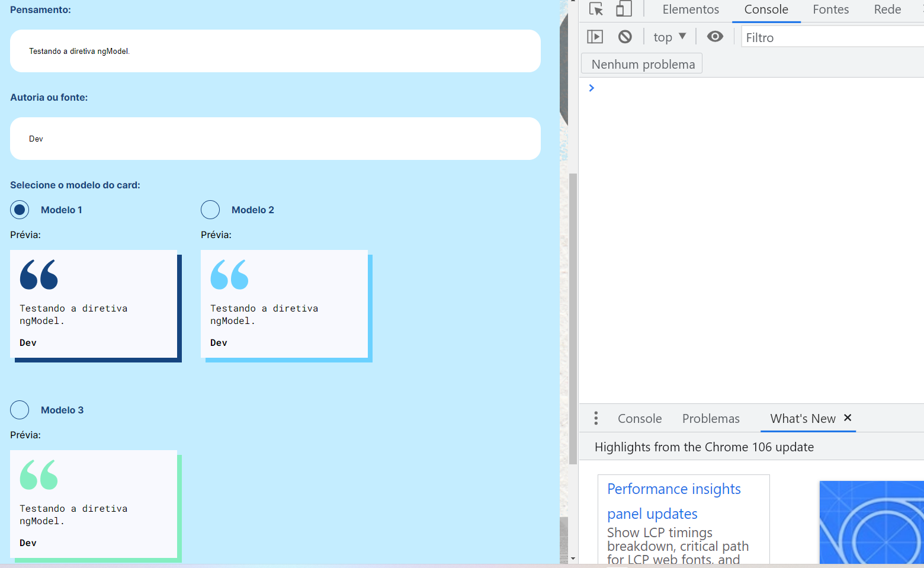Viewport: 924px width, 568px height.
Task: Select the Modelo 3 radio button
Action: pyautogui.click(x=20, y=410)
